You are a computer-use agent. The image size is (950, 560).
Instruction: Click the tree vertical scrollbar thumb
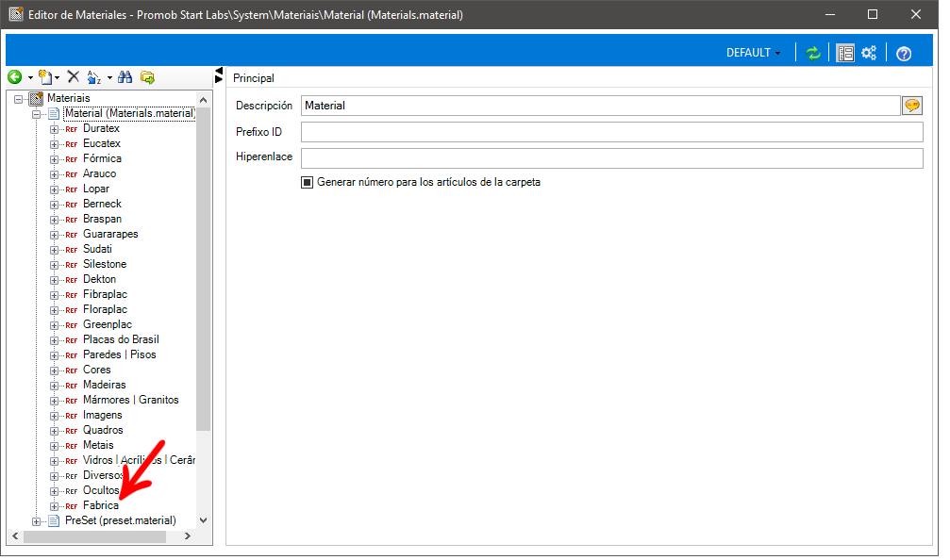click(x=204, y=269)
